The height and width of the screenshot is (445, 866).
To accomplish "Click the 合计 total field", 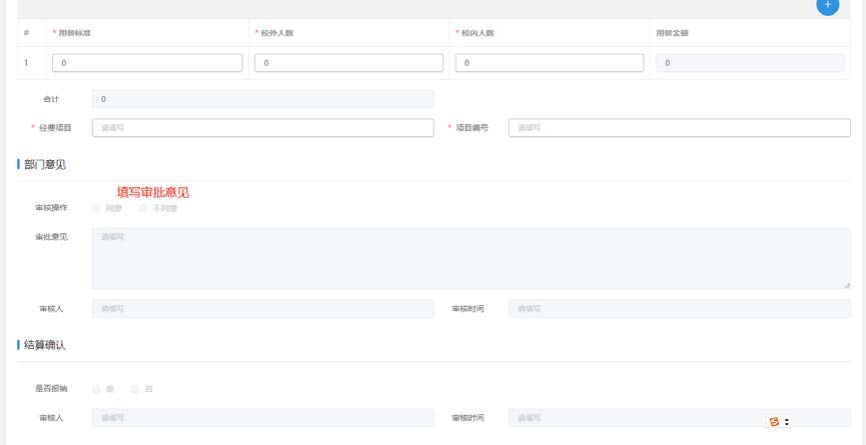I will pos(263,99).
